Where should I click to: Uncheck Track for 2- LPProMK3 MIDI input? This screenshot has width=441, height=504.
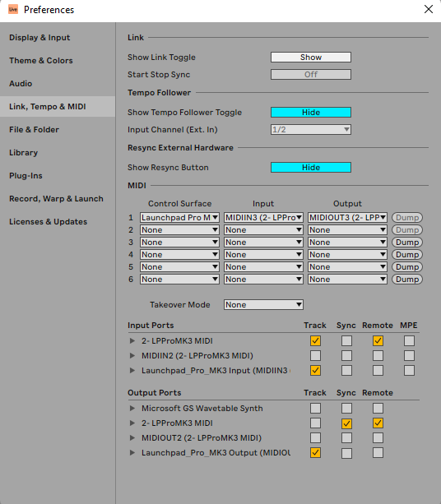point(315,340)
